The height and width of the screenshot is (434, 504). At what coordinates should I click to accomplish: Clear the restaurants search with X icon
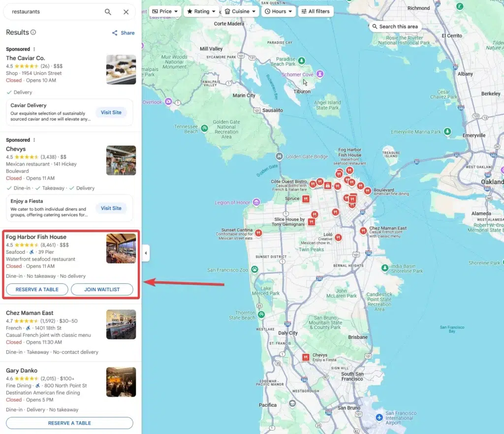pyautogui.click(x=126, y=12)
